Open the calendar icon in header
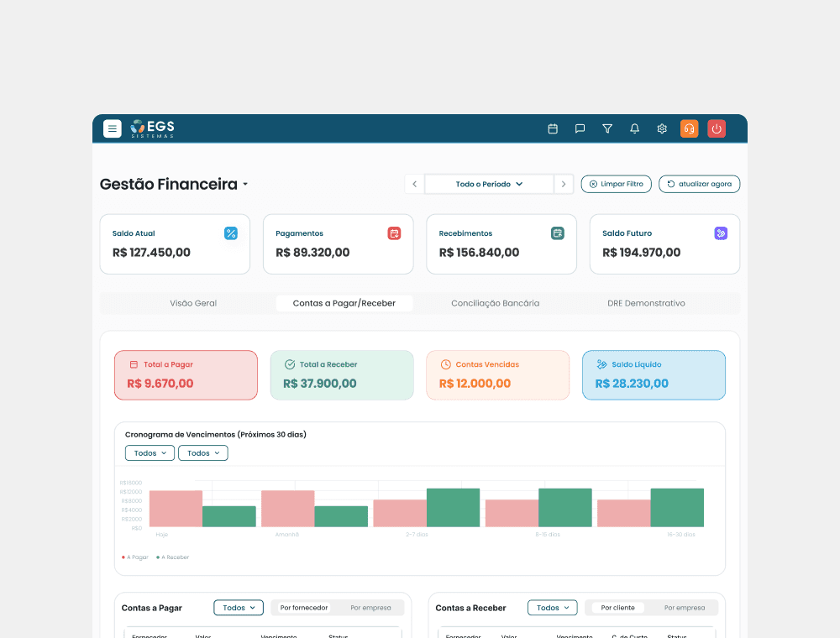 coord(553,128)
